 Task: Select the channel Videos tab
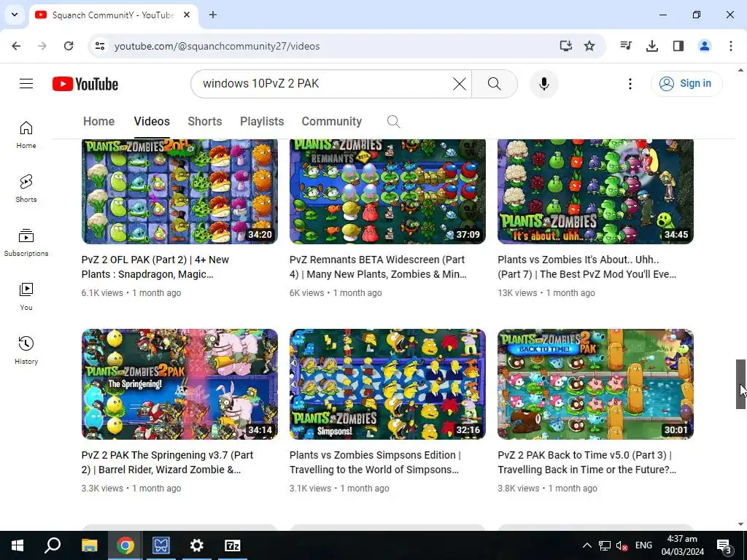point(152,122)
